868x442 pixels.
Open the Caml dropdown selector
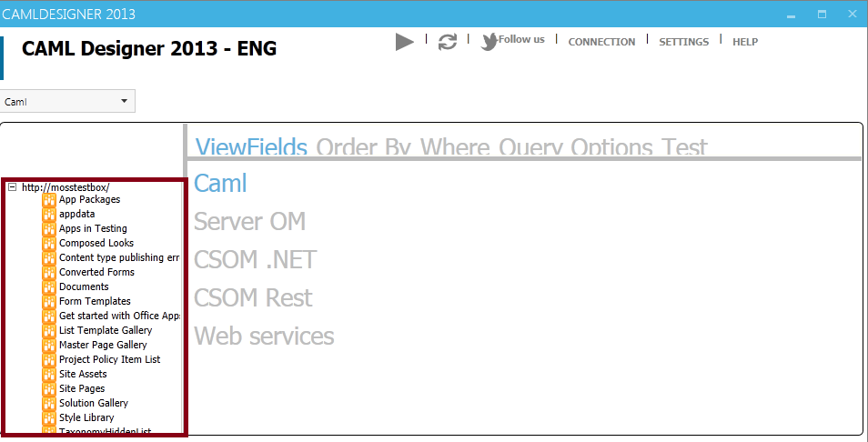pyautogui.click(x=67, y=101)
